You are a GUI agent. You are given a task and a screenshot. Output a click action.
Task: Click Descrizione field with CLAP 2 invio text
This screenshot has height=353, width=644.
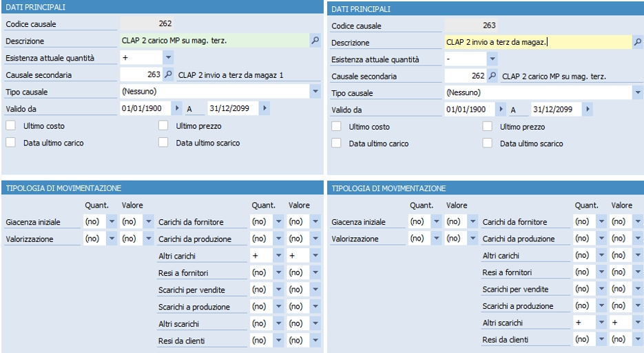[x=538, y=42]
